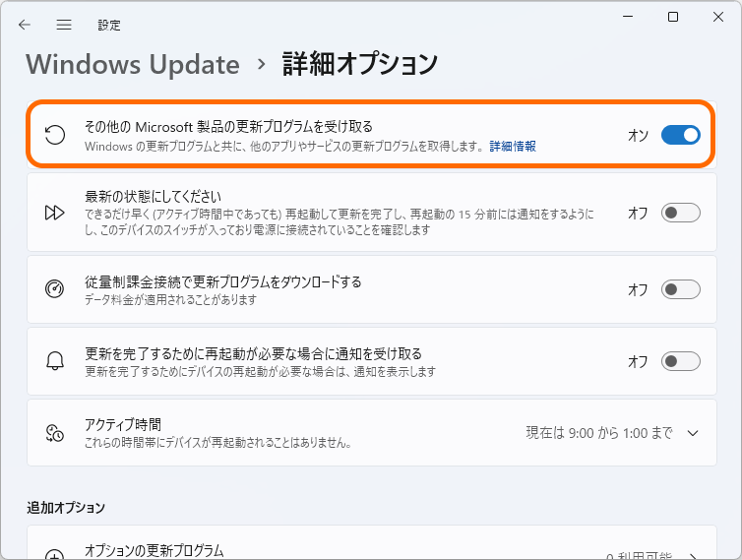Enable 従量制課金接続 download toggle

(x=680, y=289)
